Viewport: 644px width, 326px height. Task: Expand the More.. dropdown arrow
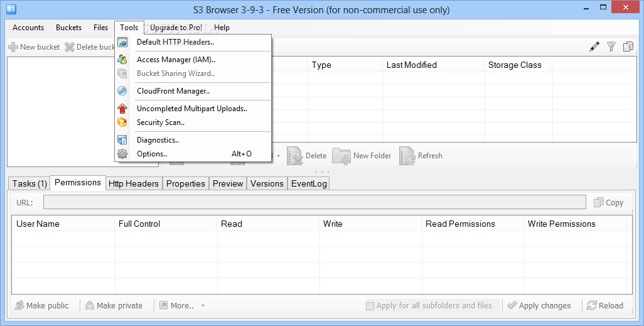click(x=203, y=306)
